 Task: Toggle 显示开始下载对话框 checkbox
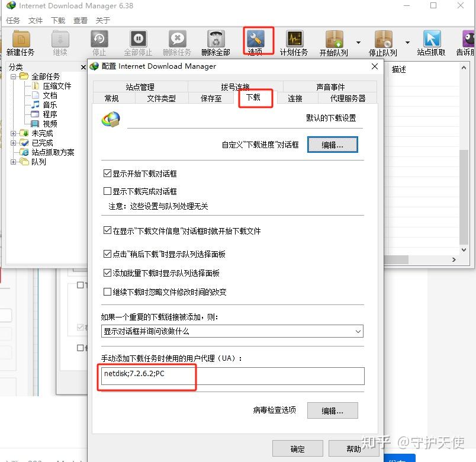(x=107, y=174)
